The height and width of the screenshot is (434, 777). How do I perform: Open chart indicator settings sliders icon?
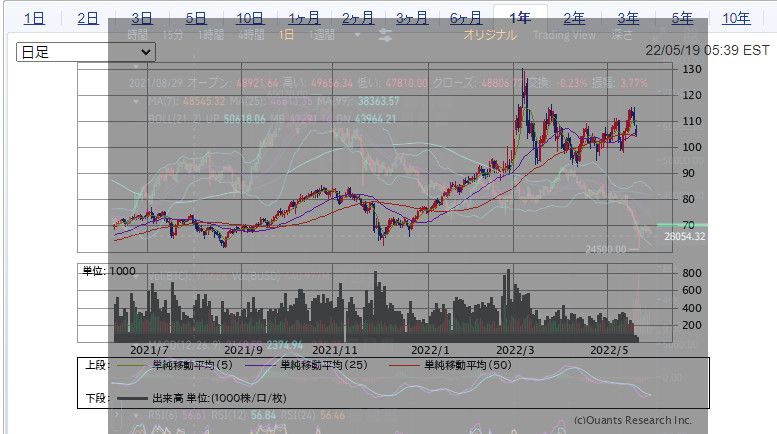click(385, 34)
